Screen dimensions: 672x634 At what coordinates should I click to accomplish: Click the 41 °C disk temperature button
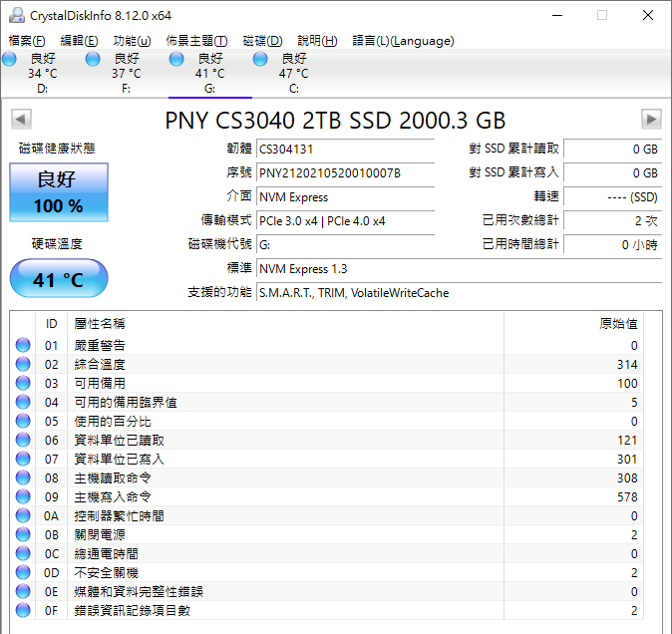pos(59,278)
